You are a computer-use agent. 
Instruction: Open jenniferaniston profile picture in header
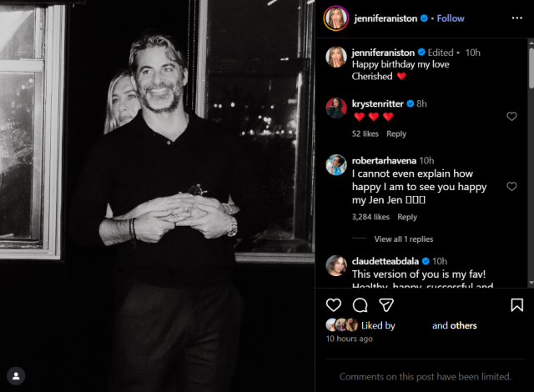click(x=335, y=18)
